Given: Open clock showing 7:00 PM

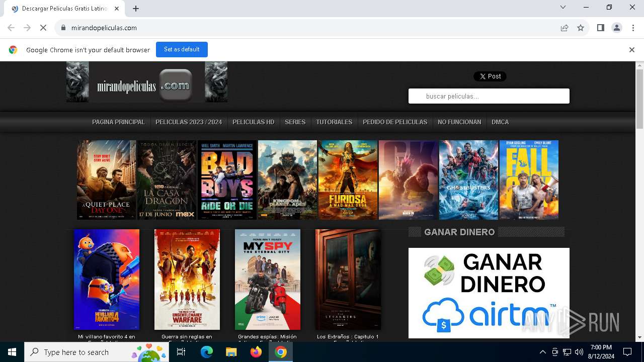Looking at the screenshot, I should tap(601, 352).
